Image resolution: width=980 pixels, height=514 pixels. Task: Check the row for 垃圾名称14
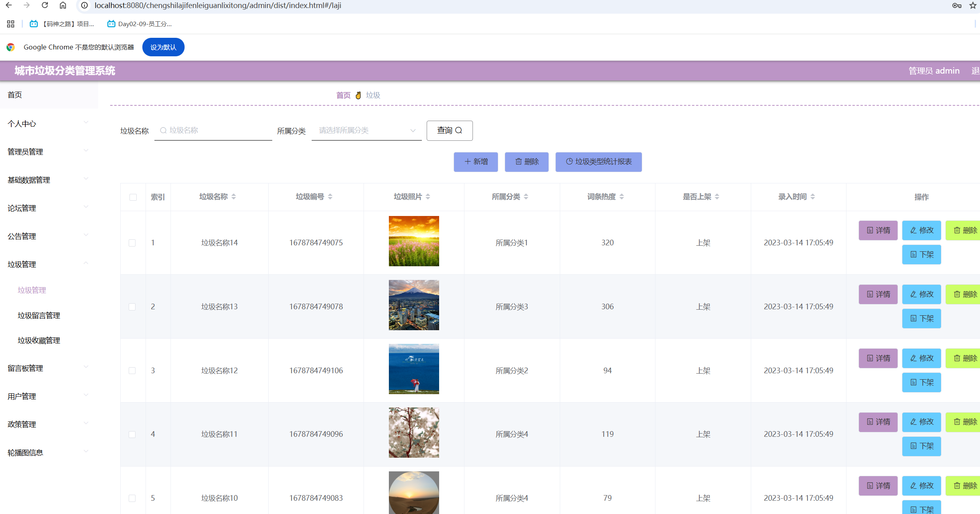(x=132, y=243)
